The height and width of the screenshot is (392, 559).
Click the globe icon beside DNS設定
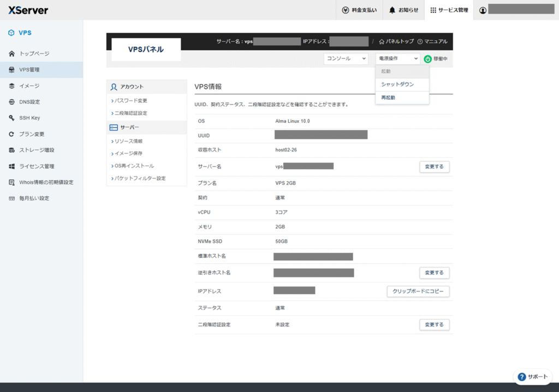[11, 102]
